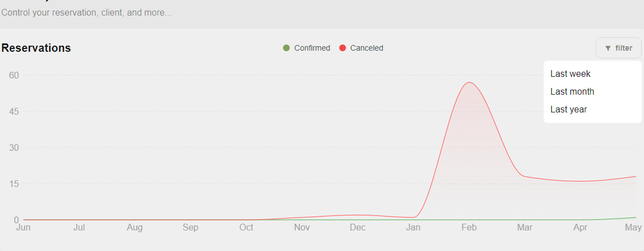The height and width of the screenshot is (251, 644).
Task: Click the funnel icon in filter button
Action: tap(608, 48)
